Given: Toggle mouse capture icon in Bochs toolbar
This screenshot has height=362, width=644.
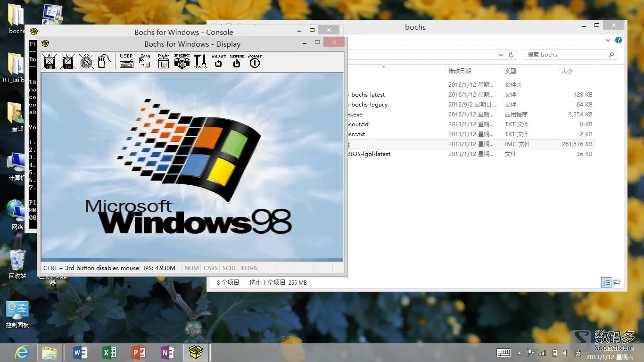Looking at the screenshot, I should pos(104,61).
